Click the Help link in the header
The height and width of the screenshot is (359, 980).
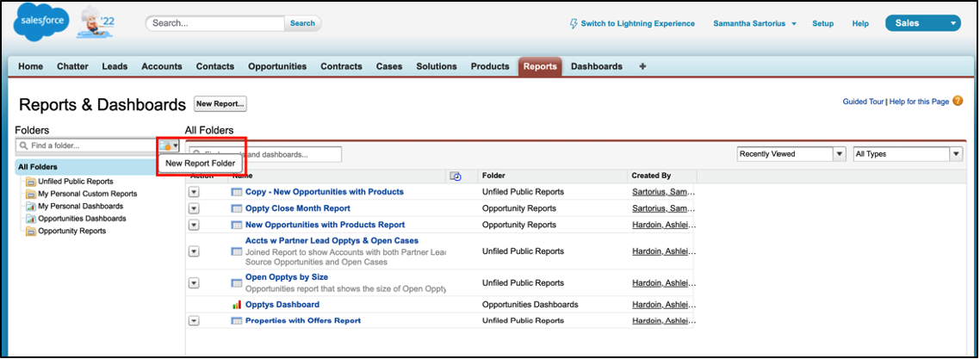coord(860,24)
